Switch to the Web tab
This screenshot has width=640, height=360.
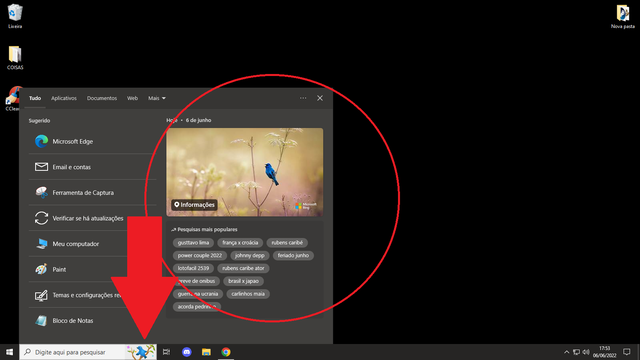pyautogui.click(x=132, y=98)
